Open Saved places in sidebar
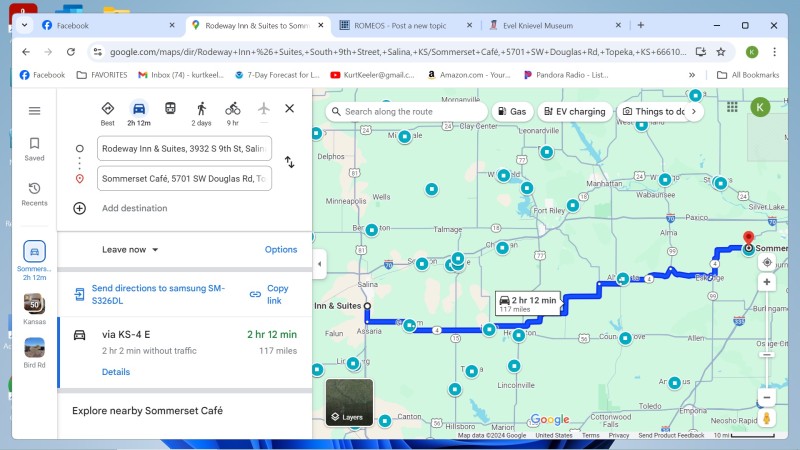The width and height of the screenshot is (800, 450). click(x=34, y=149)
